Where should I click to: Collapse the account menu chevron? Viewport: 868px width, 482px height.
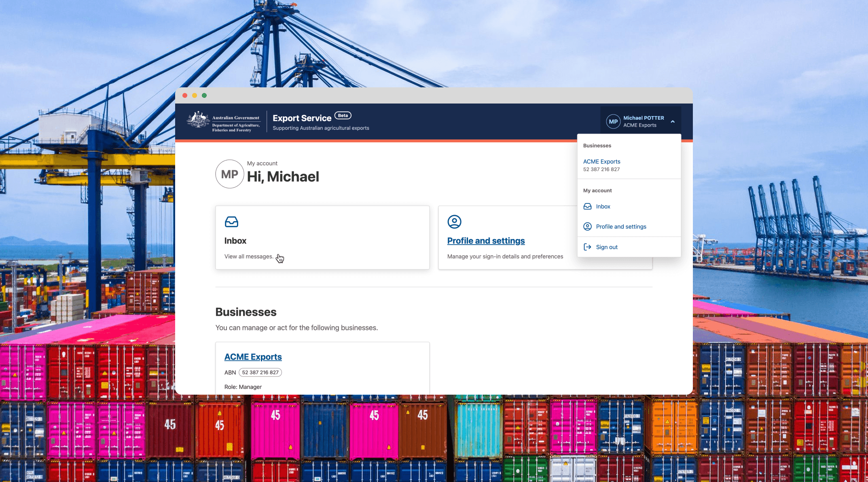[x=673, y=122]
